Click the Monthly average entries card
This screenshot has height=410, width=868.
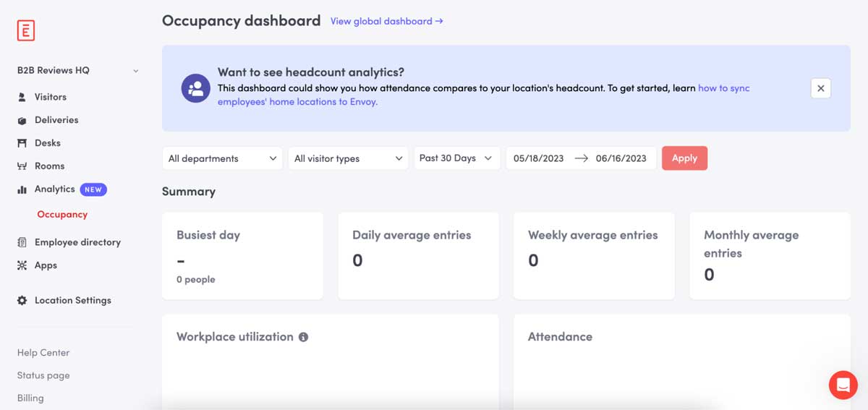770,256
